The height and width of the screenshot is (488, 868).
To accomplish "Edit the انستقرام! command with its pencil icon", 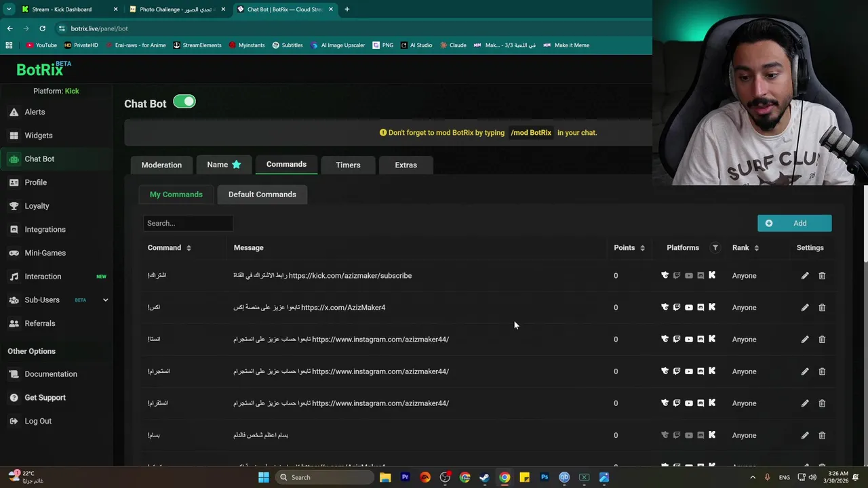I will (x=805, y=403).
